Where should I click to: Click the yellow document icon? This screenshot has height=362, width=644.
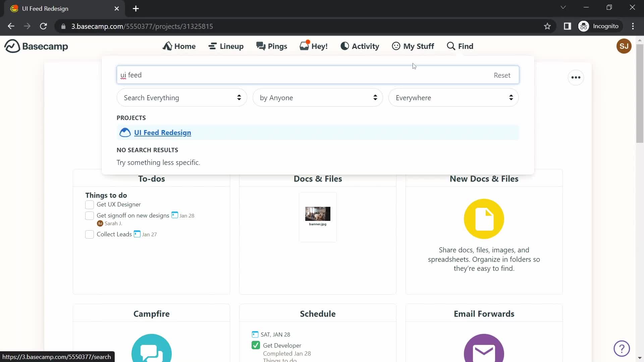point(484,219)
